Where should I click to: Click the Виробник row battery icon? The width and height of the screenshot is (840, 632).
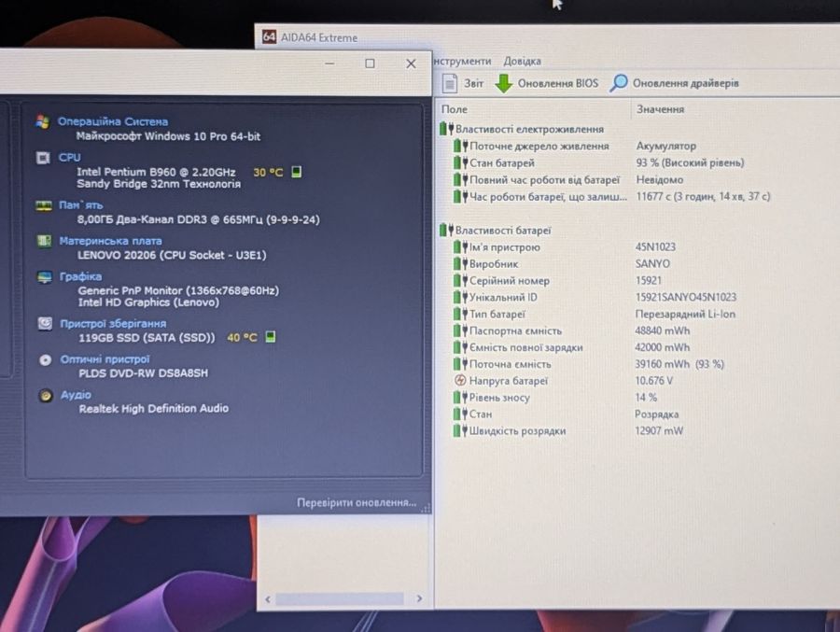coord(460,264)
